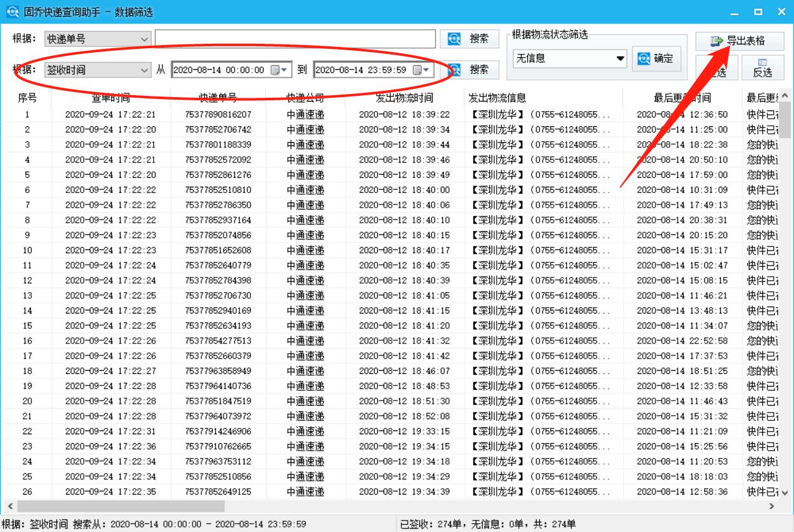Click the 导出表格 export button
The height and width of the screenshot is (532, 794).
[740, 39]
